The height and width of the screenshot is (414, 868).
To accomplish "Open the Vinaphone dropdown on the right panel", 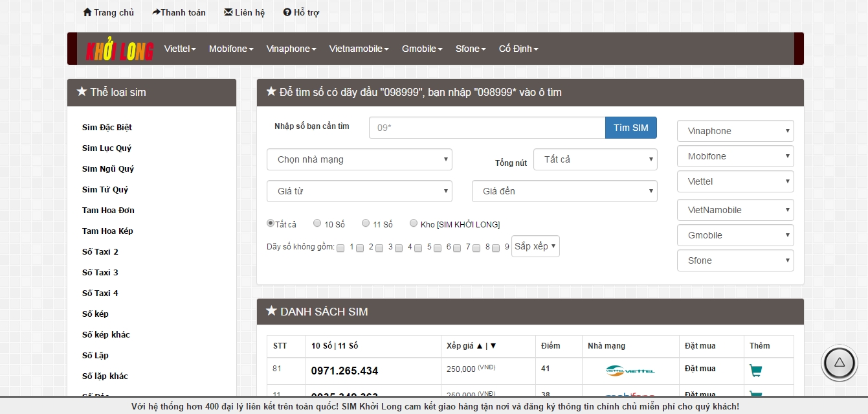I will pyautogui.click(x=735, y=131).
